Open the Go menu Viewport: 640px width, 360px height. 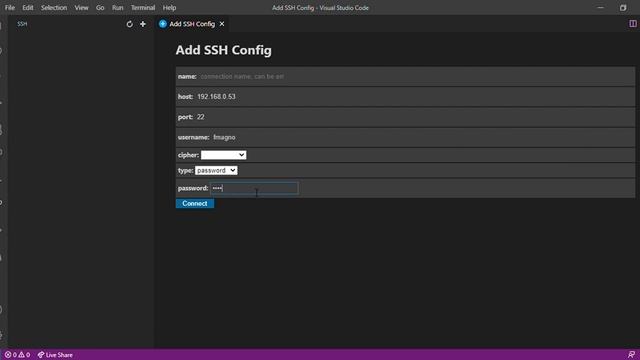coord(100,8)
